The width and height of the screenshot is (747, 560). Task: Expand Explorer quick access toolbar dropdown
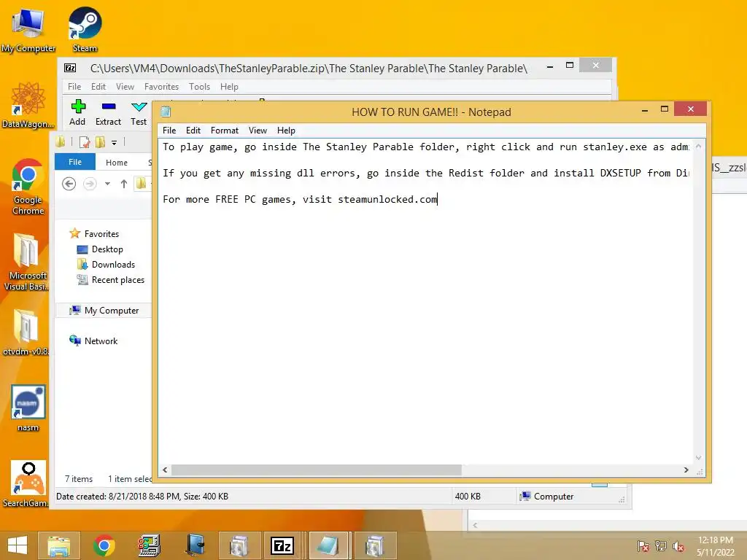coord(115,142)
